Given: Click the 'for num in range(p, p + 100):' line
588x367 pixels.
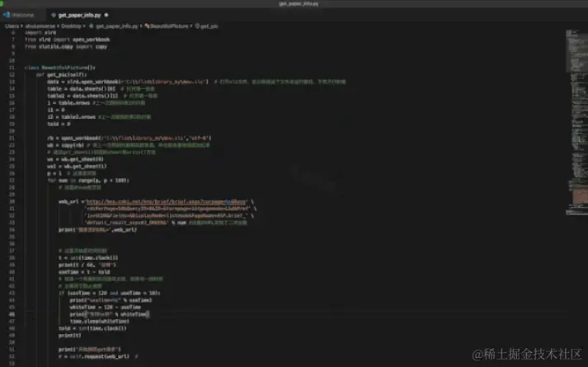Looking at the screenshot, I should click(88, 181).
